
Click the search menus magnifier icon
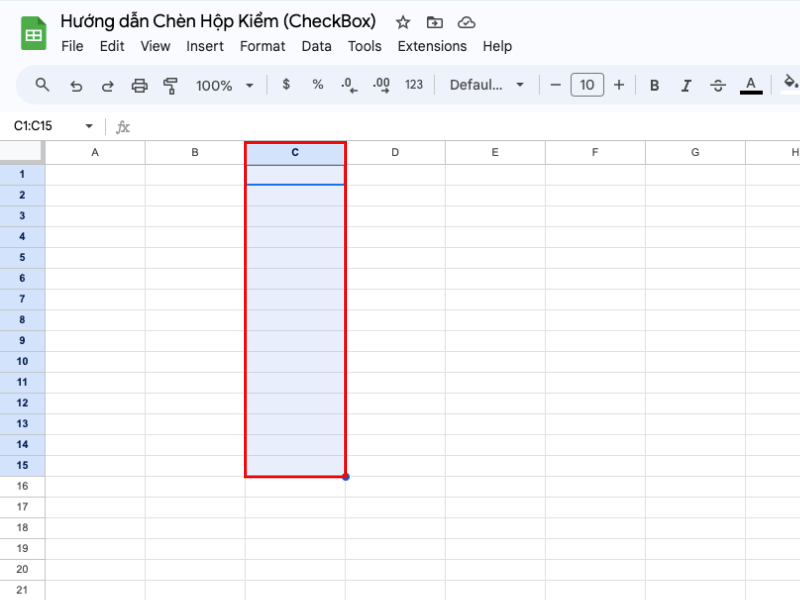click(x=42, y=85)
